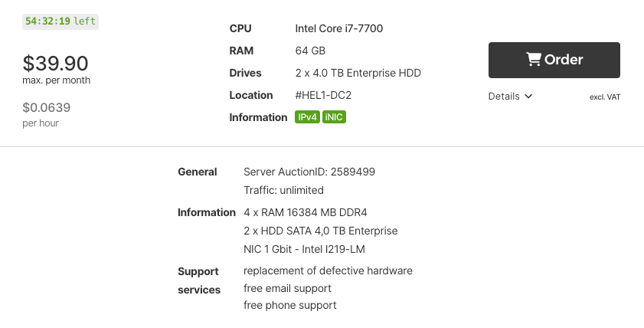Collapse the Details chevron arrow
Viewport: 644px width, 328px height.
click(x=528, y=97)
